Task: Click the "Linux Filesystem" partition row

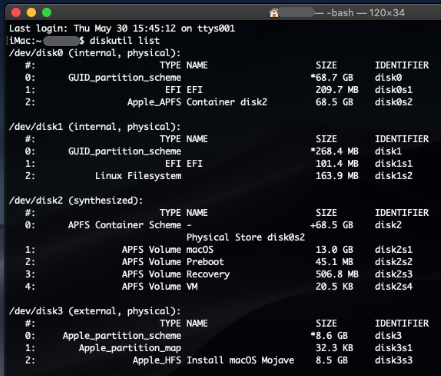Action: coord(219,176)
